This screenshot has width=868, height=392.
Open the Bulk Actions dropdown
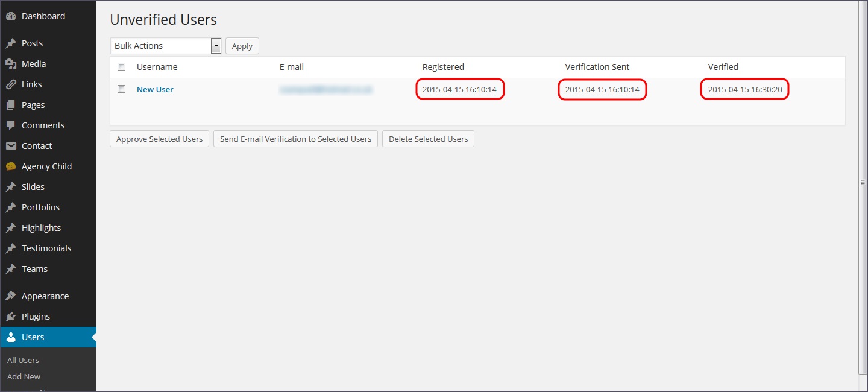(x=166, y=46)
